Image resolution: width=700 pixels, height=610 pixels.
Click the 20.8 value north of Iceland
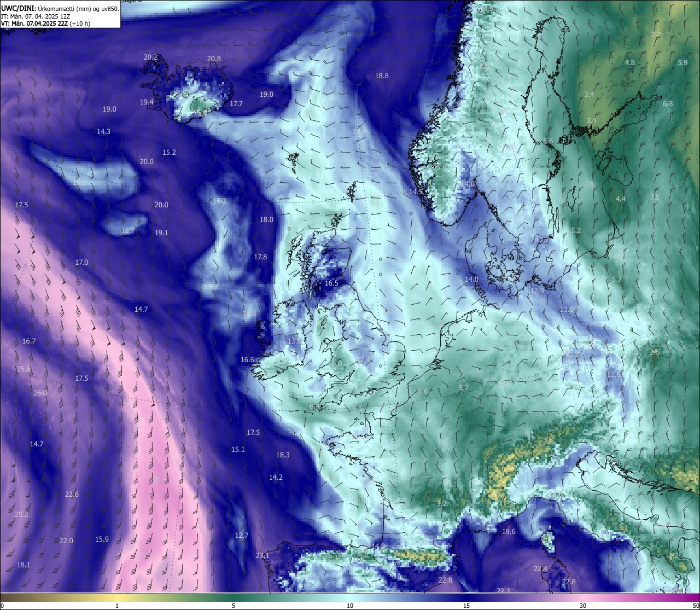214,59
